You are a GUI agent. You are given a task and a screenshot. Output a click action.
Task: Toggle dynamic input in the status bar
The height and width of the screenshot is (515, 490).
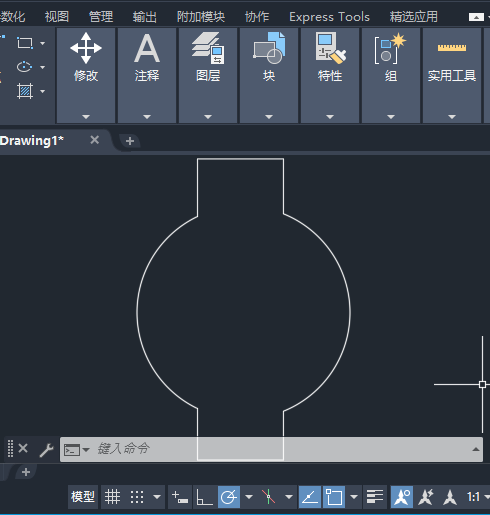click(x=180, y=497)
